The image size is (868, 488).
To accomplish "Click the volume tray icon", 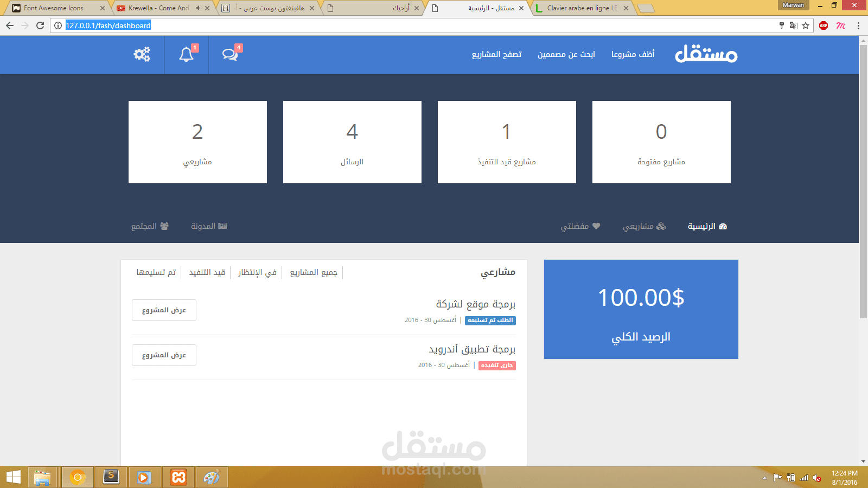I will point(817,478).
